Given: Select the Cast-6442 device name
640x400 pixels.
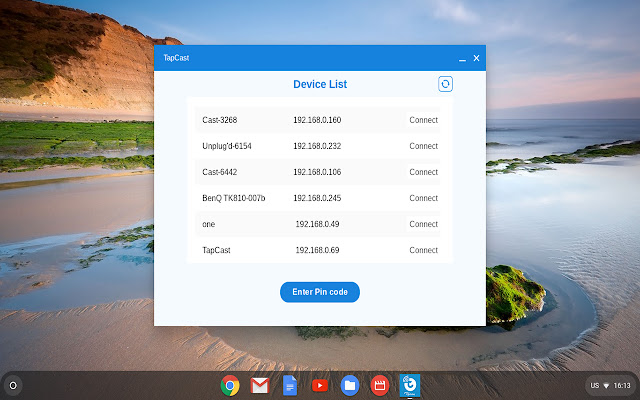Looking at the screenshot, I should pos(220,172).
